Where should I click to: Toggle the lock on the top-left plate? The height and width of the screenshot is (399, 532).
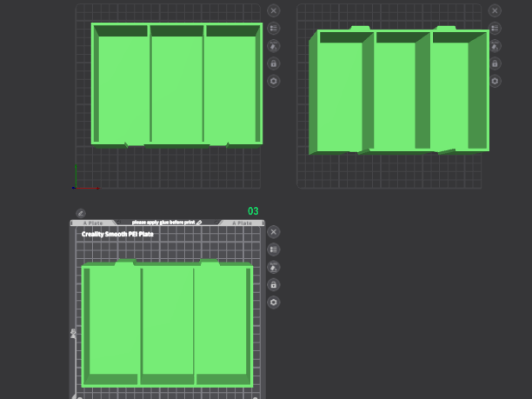pos(274,63)
